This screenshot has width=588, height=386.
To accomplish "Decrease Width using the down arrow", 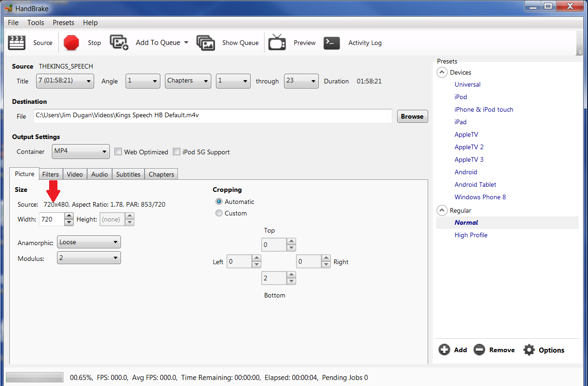I will (x=69, y=222).
